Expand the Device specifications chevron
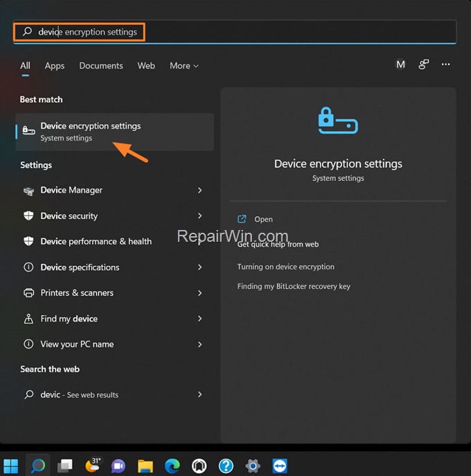471x476 pixels. [x=199, y=267]
